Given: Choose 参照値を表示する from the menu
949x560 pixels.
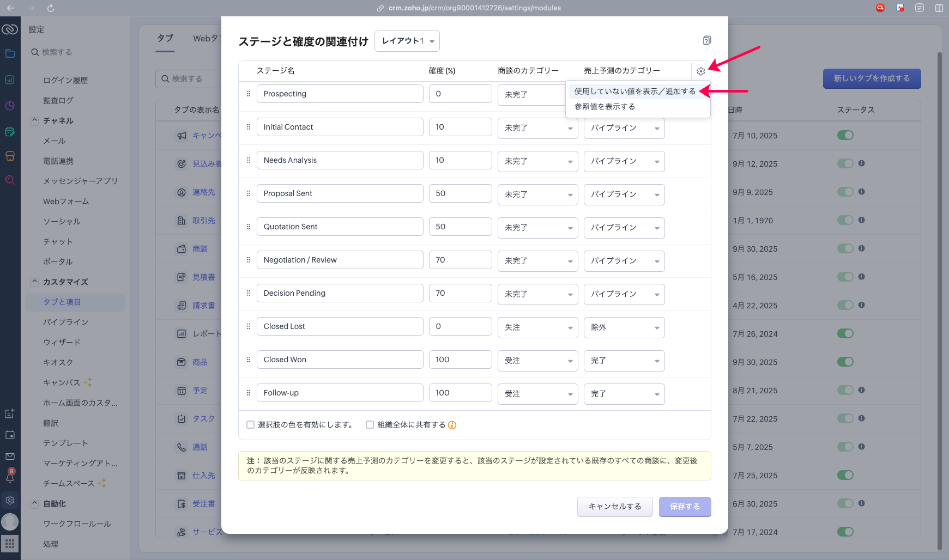Looking at the screenshot, I should click(605, 107).
